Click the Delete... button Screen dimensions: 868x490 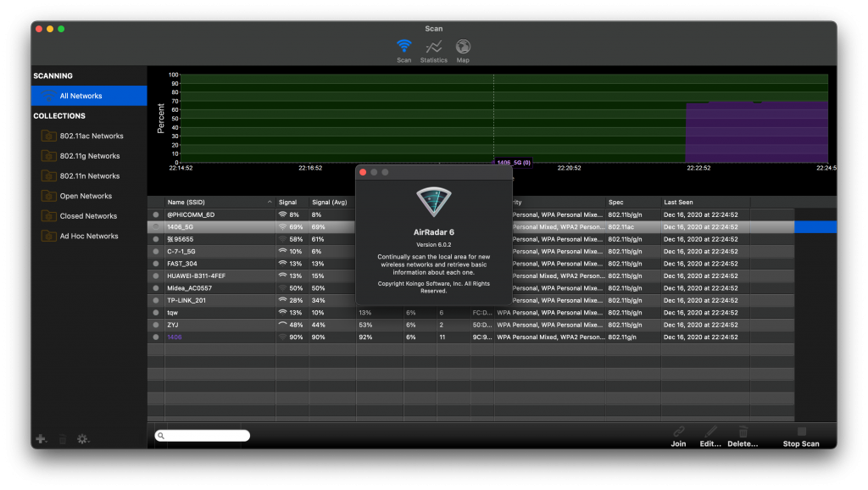743,437
